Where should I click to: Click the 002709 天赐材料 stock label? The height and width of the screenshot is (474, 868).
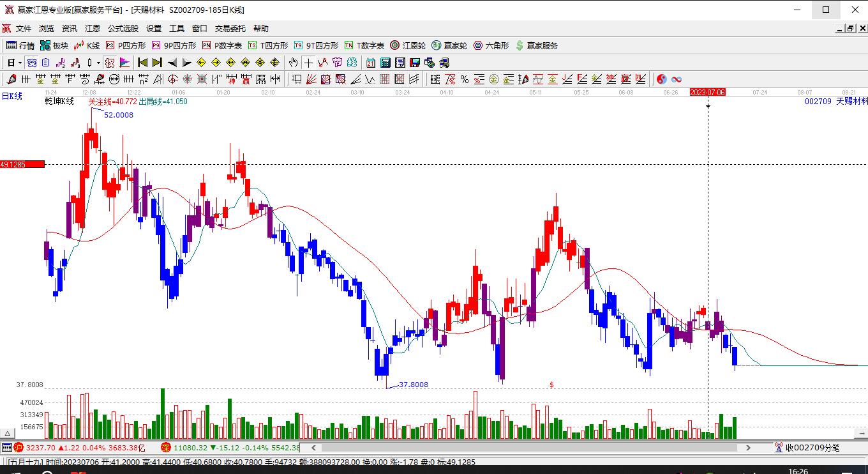click(836, 101)
